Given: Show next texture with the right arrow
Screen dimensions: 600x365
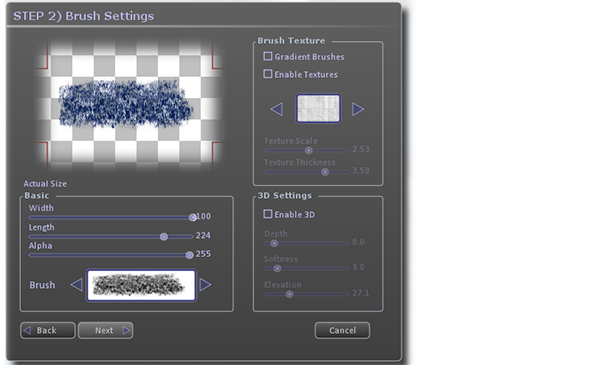Looking at the screenshot, I should tap(358, 109).
